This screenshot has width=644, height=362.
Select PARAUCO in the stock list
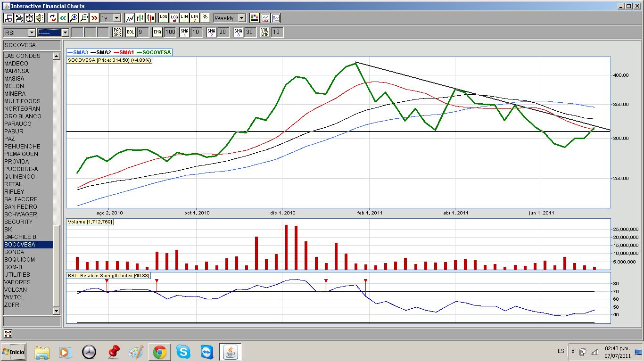[28, 124]
